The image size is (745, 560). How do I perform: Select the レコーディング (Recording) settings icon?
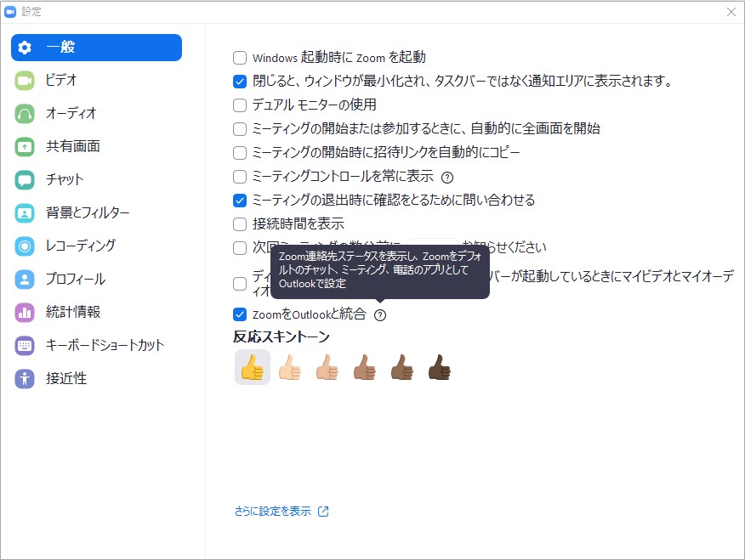[26, 246]
